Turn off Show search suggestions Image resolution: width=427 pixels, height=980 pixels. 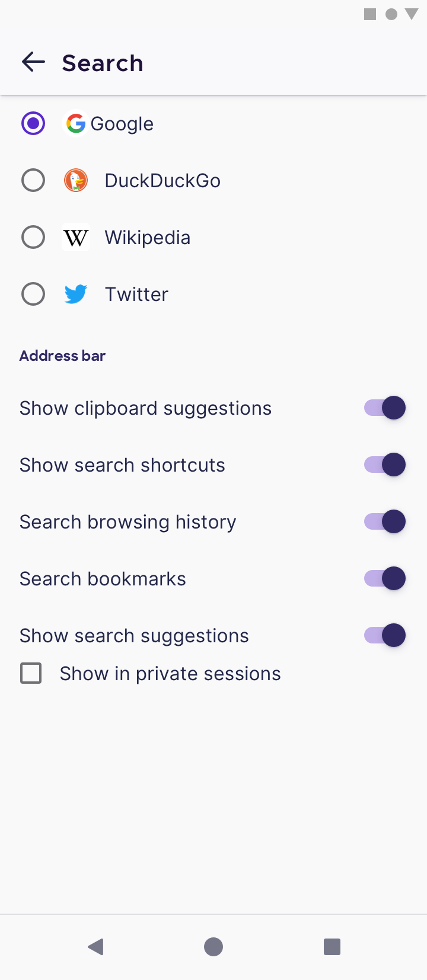click(x=384, y=635)
